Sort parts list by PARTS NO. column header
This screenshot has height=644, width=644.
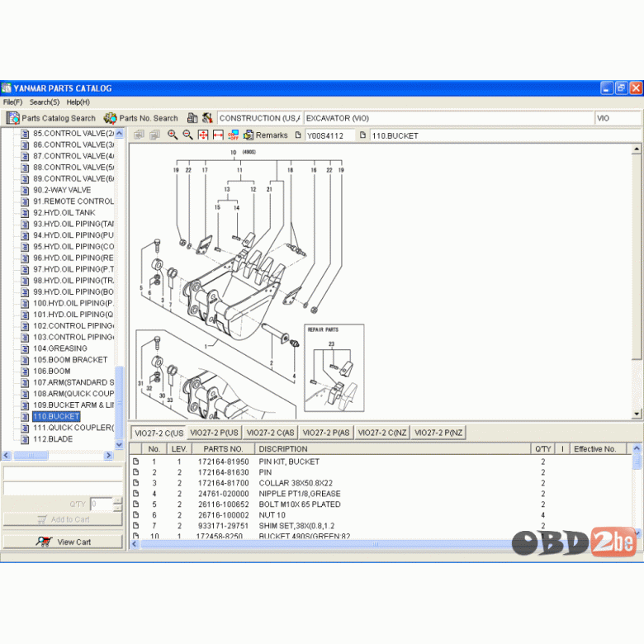pyautogui.click(x=223, y=449)
